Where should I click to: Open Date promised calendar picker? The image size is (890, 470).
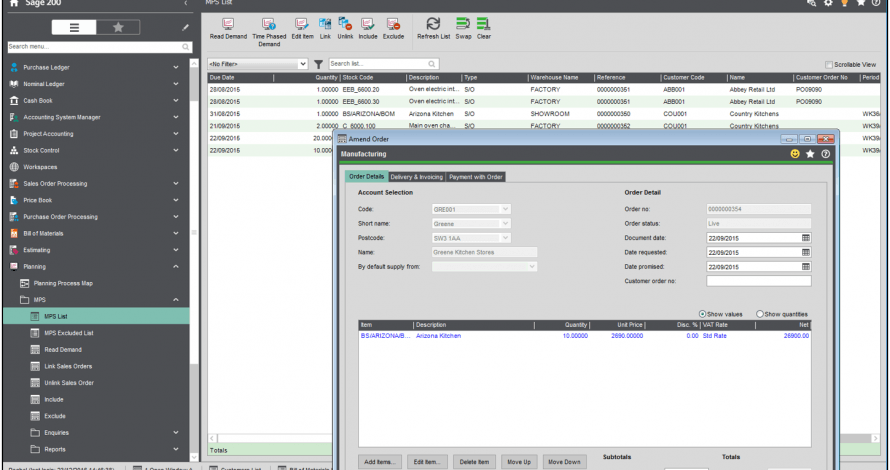805,266
